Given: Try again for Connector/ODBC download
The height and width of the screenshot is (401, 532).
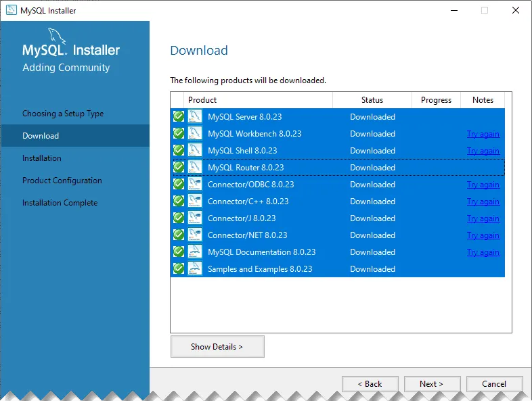Looking at the screenshot, I should tap(483, 185).
